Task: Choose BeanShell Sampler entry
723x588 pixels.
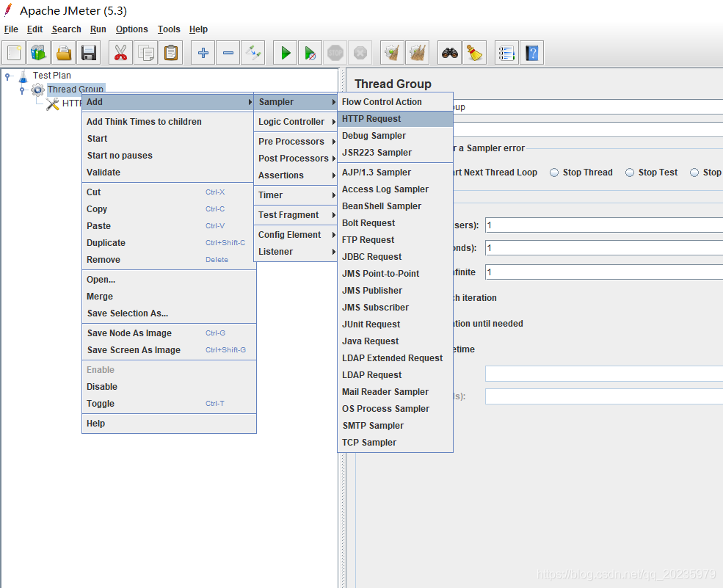Action: 395,206
